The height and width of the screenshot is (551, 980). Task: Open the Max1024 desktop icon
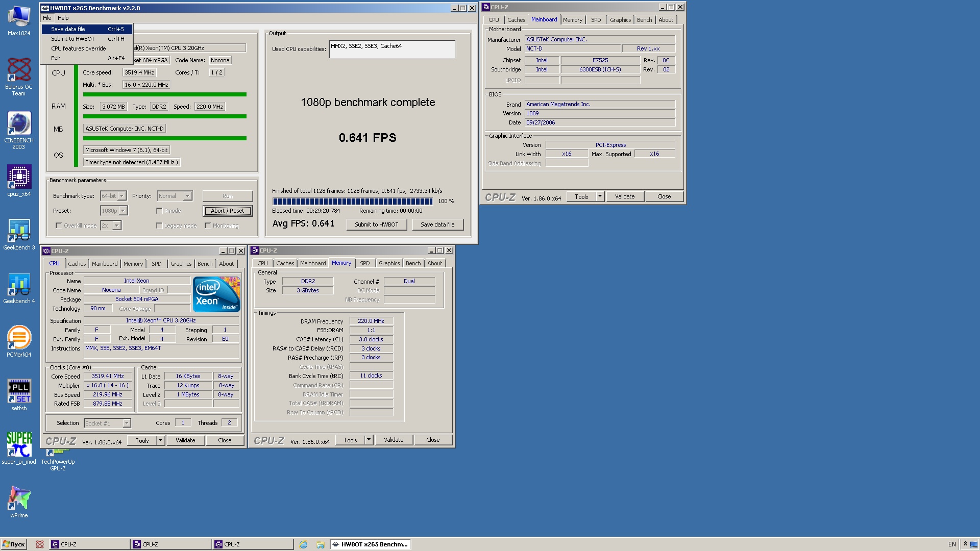(x=19, y=20)
